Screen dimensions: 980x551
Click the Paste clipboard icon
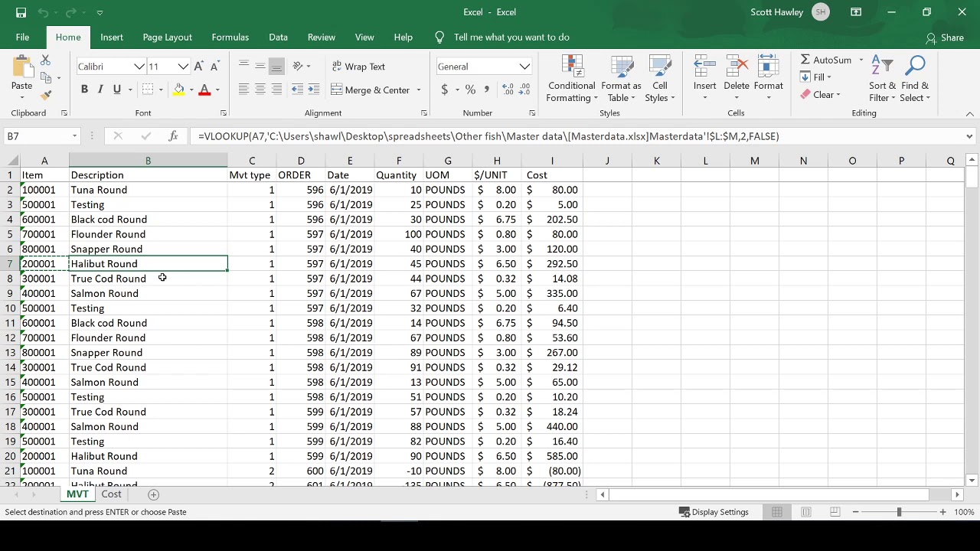click(x=21, y=67)
